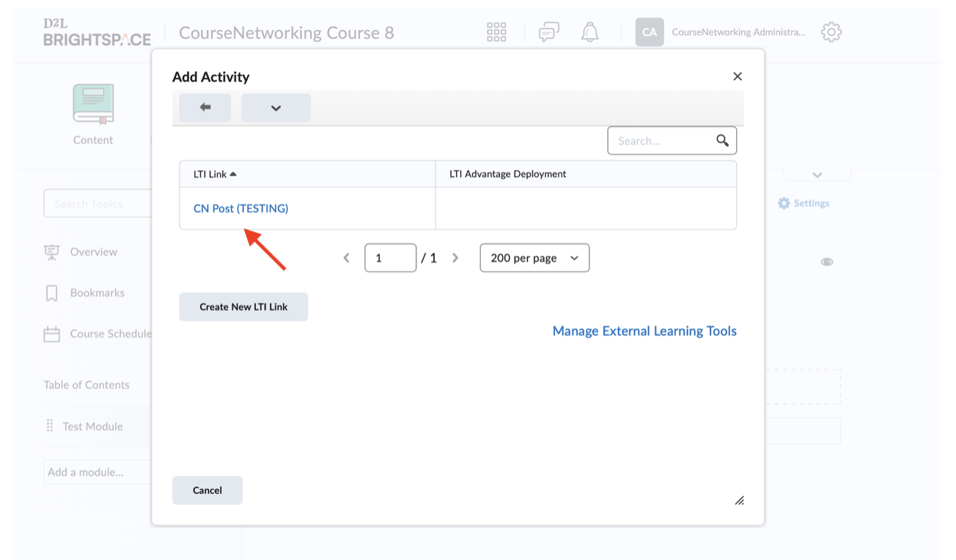Click the Create New LTI Link button
Viewport: 956px width, 560px height.
[243, 307]
